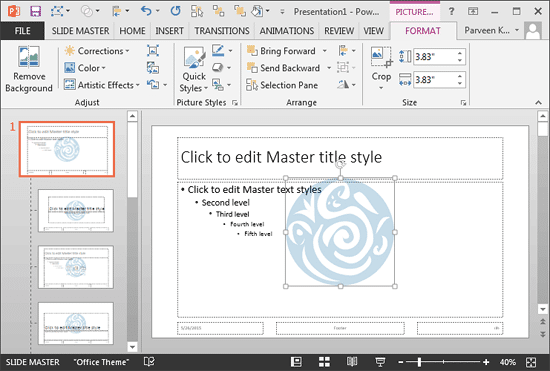Click the Remove Background button
This screenshot has width=550, height=371.
click(x=29, y=69)
